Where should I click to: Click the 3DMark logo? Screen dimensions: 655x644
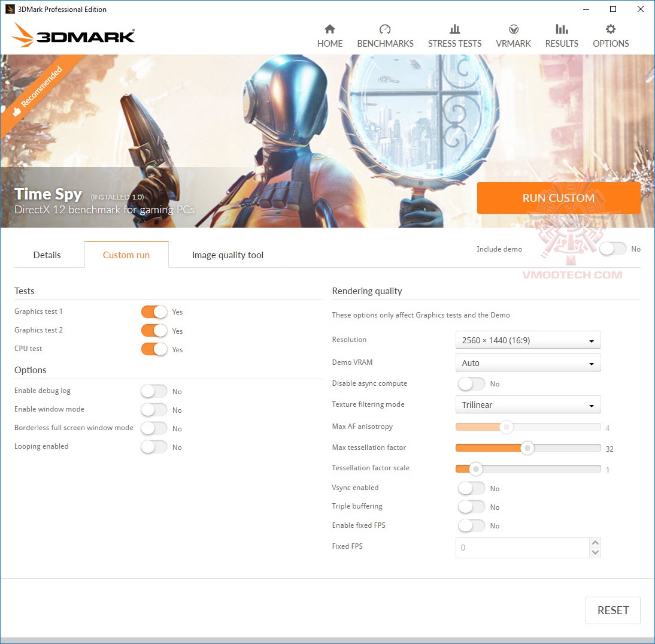coord(72,35)
